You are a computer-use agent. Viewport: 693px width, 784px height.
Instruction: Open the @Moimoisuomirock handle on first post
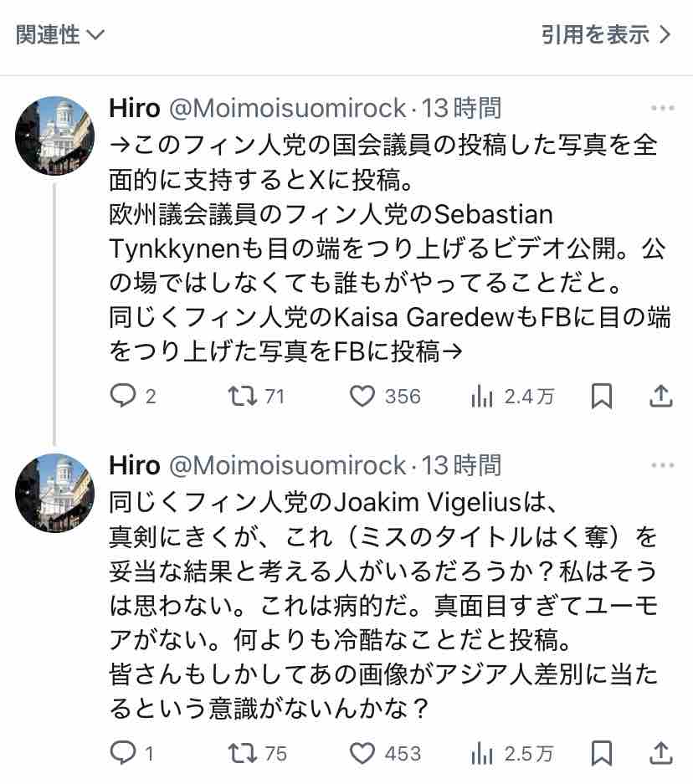pos(288,109)
